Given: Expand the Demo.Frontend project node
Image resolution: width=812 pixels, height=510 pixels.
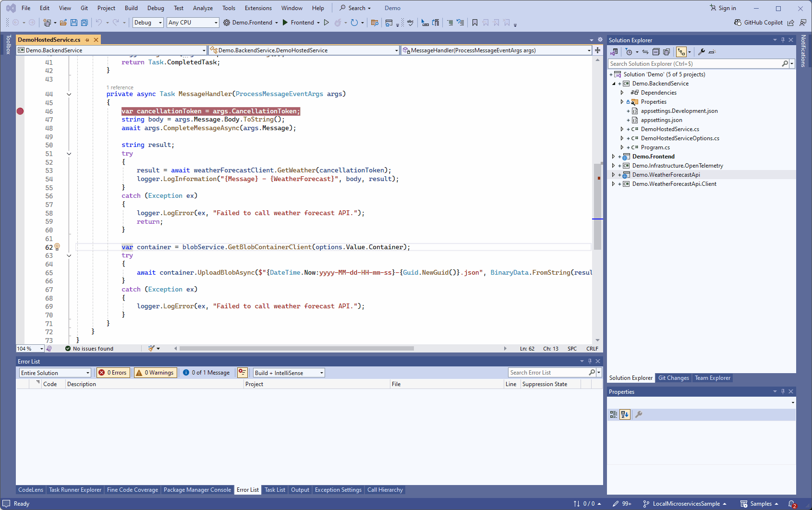Looking at the screenshot, I should [613, 157].
